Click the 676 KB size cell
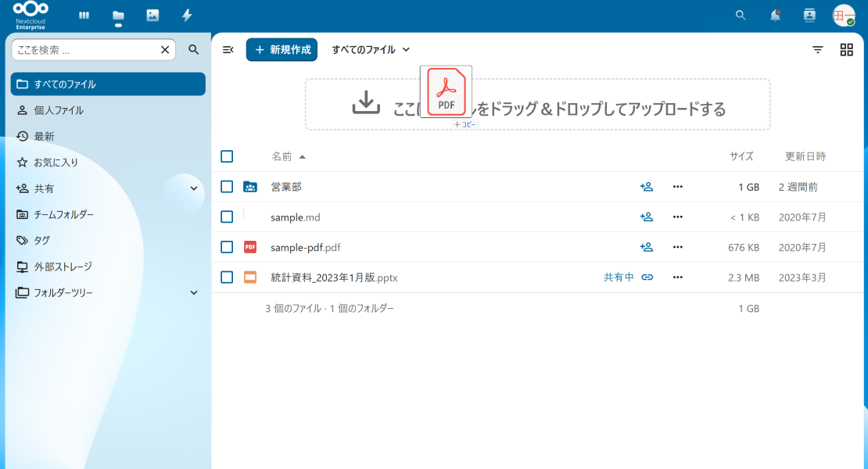 (744, 247)
